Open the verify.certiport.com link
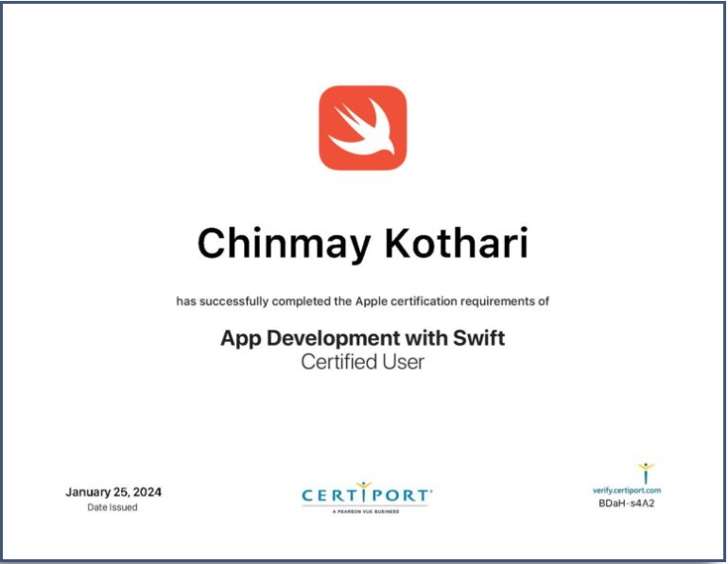Viewport: 728px width, 564px height. point(627,490)
